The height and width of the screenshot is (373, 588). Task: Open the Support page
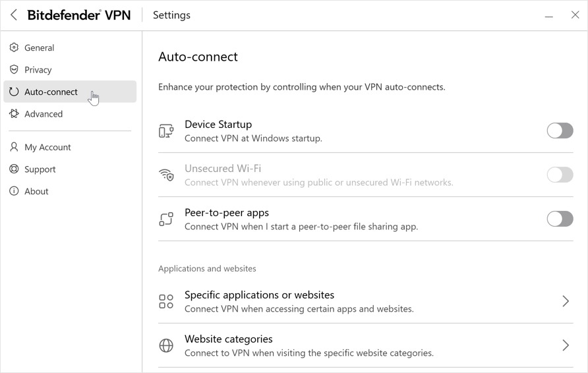click(x=70, y=169)
